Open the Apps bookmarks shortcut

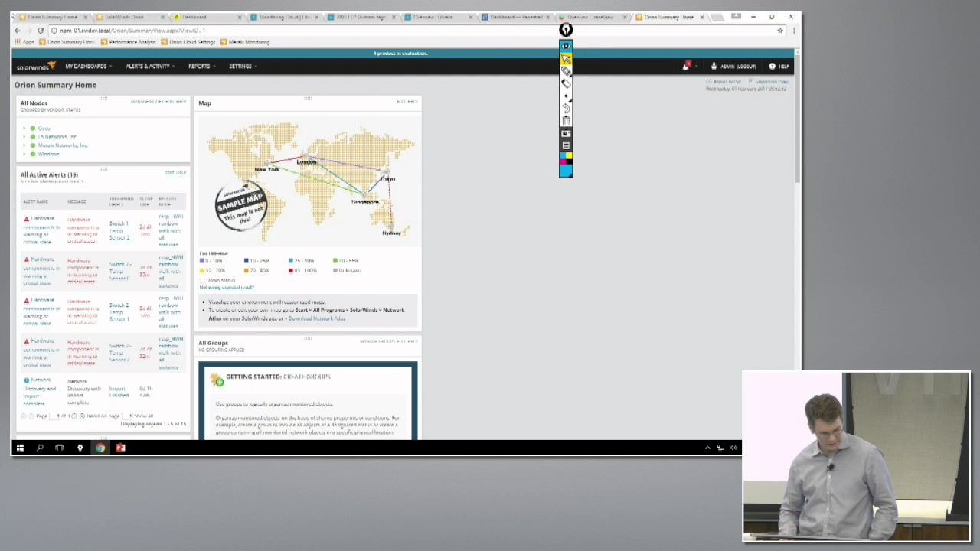click(x=24, y=42)
